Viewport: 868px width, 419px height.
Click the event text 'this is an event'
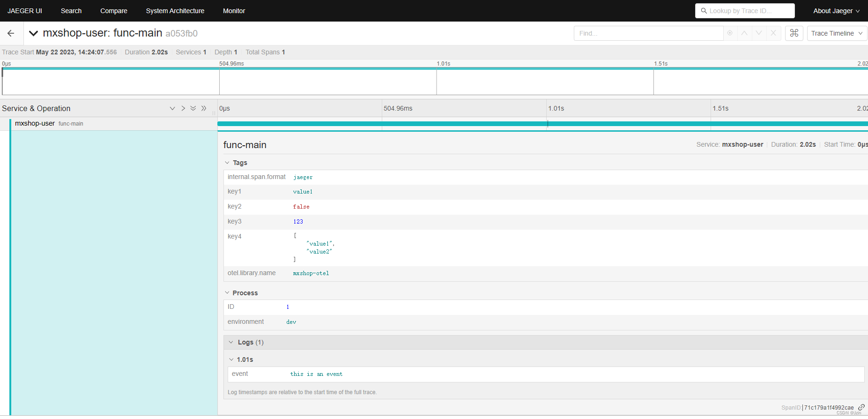coord(316,374)
